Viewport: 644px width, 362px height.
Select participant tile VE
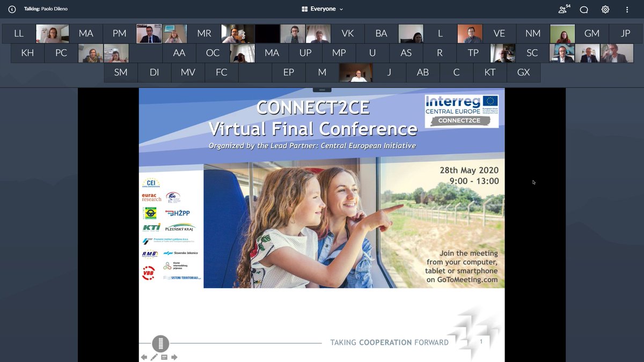click(x=499, y=33)
